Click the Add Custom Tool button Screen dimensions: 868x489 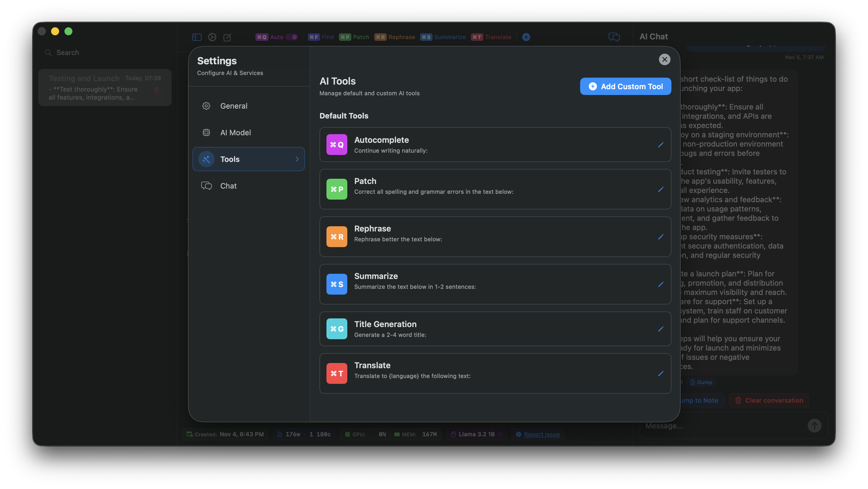(625, 86)
